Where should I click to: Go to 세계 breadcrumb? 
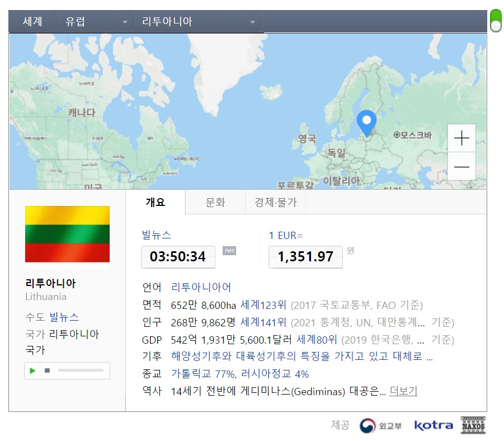(x=32, y=22)
